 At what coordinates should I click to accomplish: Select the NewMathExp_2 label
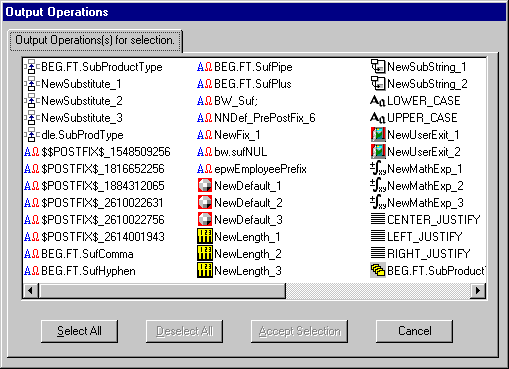pos(425,186)
